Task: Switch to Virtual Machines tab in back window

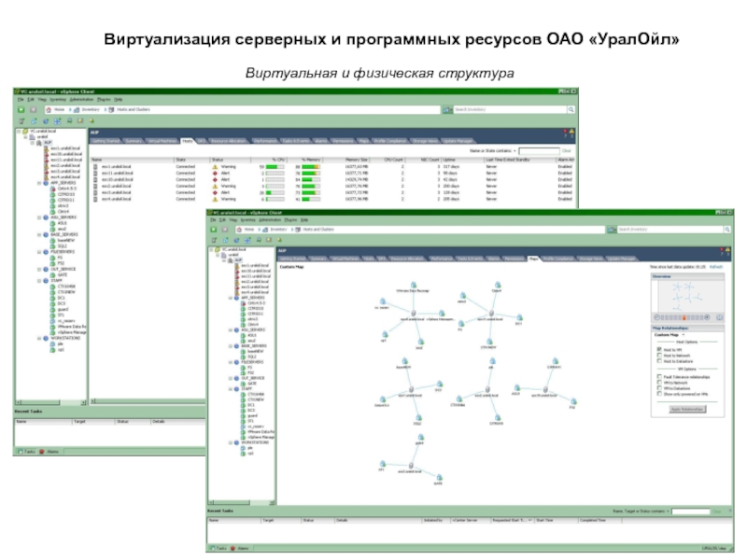Action: tap(162, 141)
